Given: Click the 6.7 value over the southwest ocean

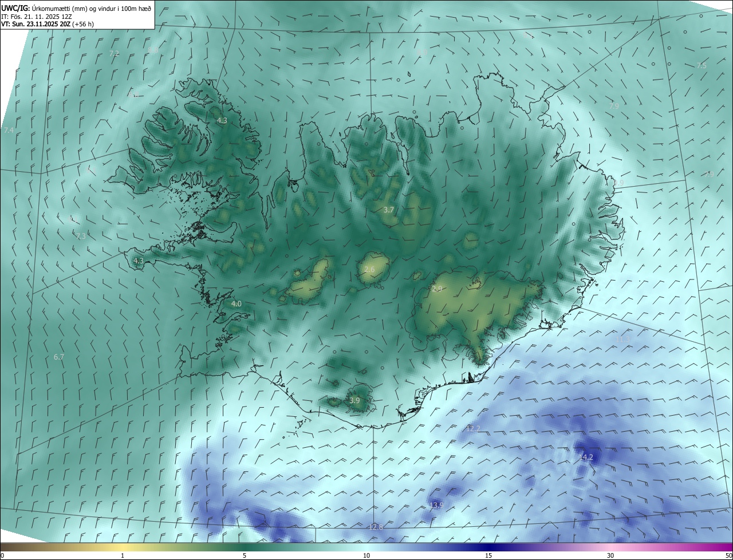Looking at the screenshot, I should click(59, 357).
